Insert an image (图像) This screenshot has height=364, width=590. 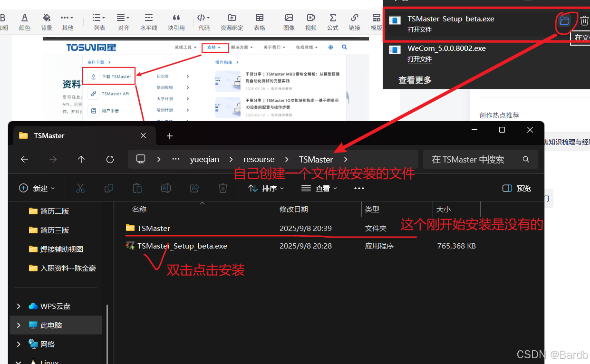289,22
